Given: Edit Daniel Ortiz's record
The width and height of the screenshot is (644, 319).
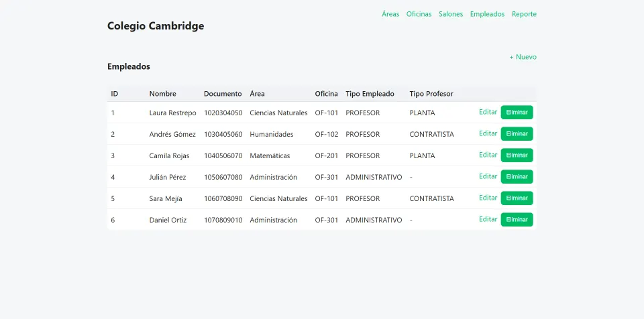Looking at the screenshot, I should click(x=488, y=219).
